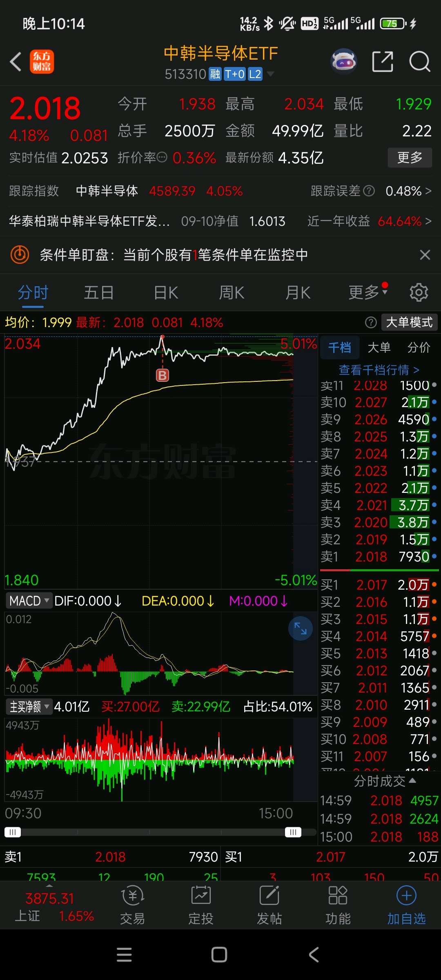Tap the help icon beside 跟踪误差
This screenshot has width=441, height=980.
[x=369, y=191]
